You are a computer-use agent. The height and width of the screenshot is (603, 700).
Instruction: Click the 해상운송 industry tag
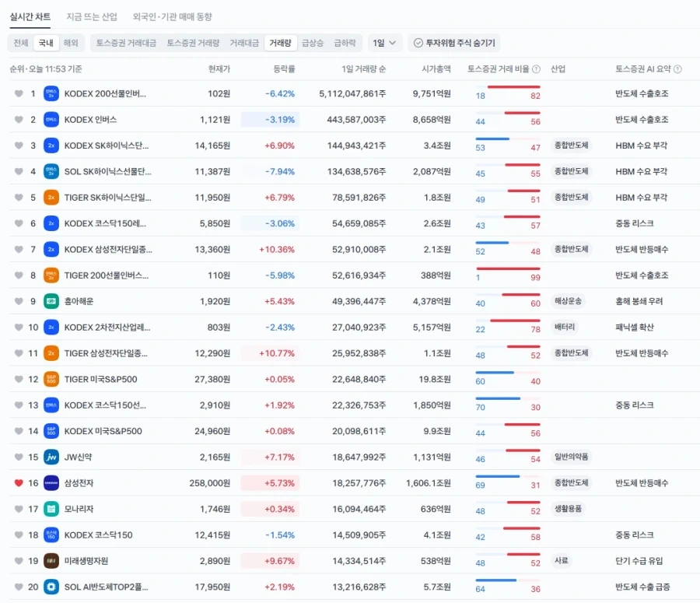click(x=568, y=301)
